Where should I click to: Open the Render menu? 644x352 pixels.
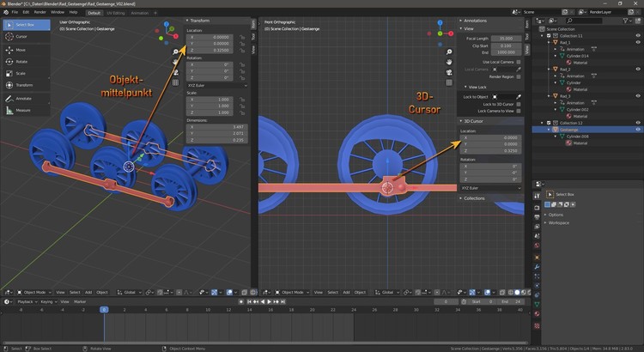pyautogui.click(x=39, y=13)
